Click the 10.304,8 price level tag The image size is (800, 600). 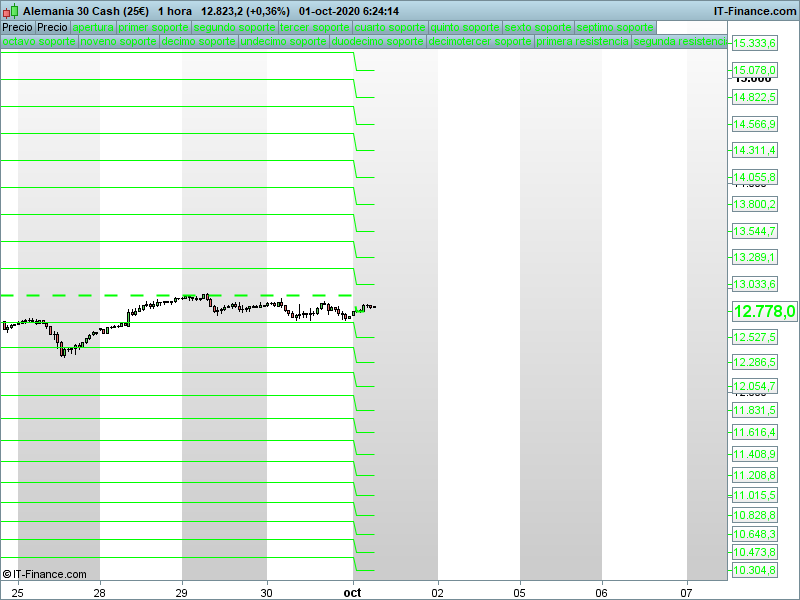[755, 570]
